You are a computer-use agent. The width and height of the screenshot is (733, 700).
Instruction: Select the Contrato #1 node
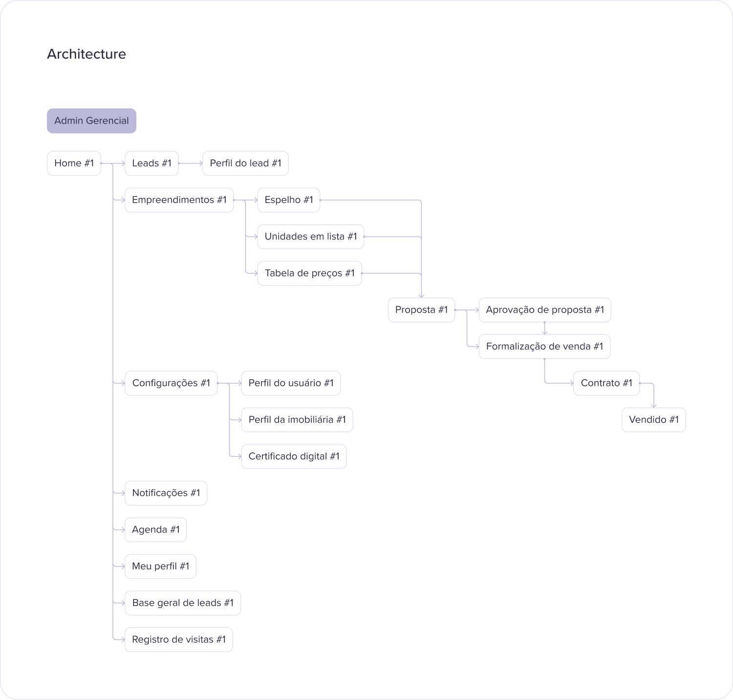[x=606, y=383]
